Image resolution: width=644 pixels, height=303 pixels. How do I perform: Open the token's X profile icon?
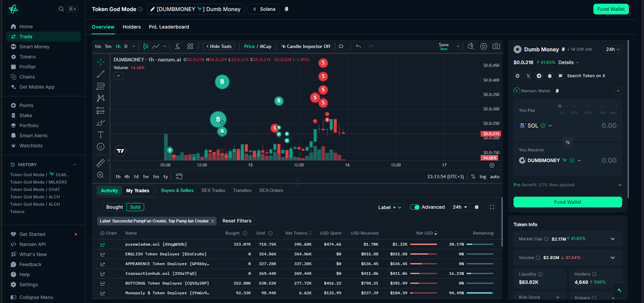[x=529, y=76]
